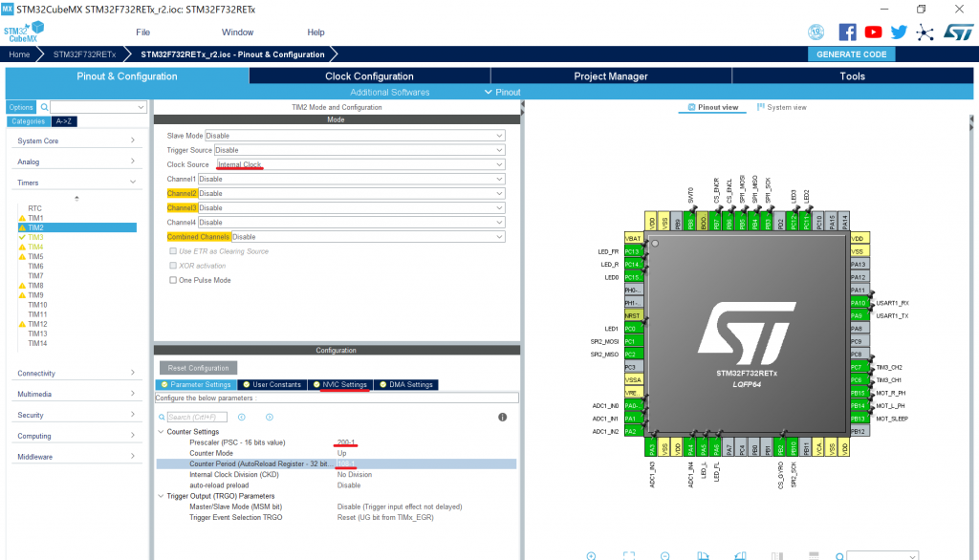
Task: Open the YouTube icon link
Action: [x=873, y=32]
